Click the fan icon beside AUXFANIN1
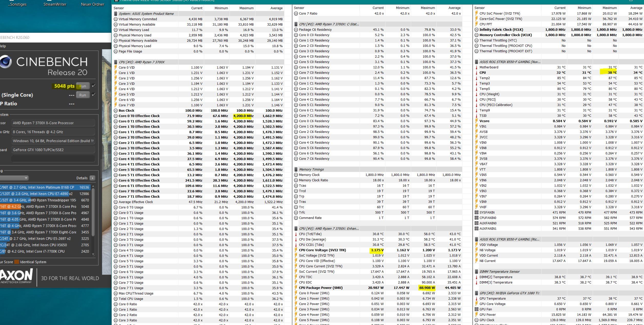The height and width of the screenshot is (325, 644). pyautogui.click(x=477, y=228)
